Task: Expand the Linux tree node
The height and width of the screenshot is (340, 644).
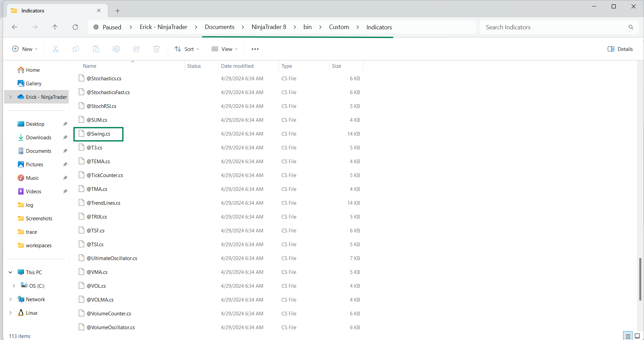Action: click(x=10, y=313)
